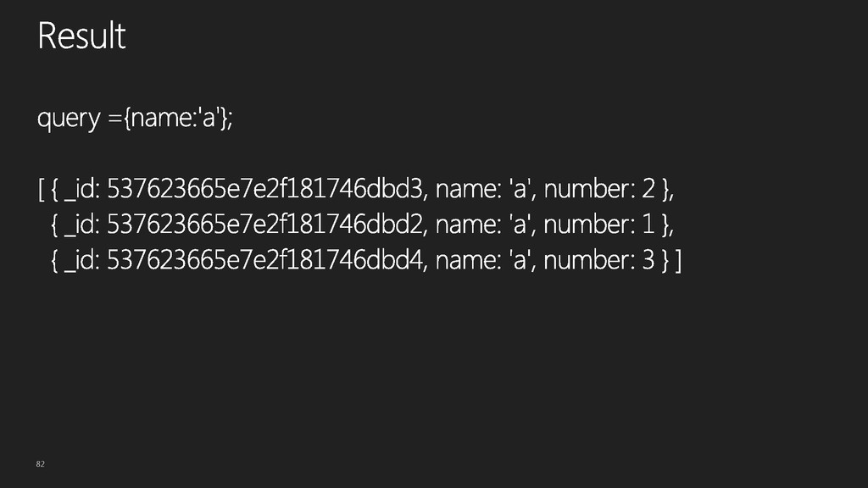Click the number: label in third row
This screenshot has width=868, height=488.
pyautogui.click(x=590, y=259)
